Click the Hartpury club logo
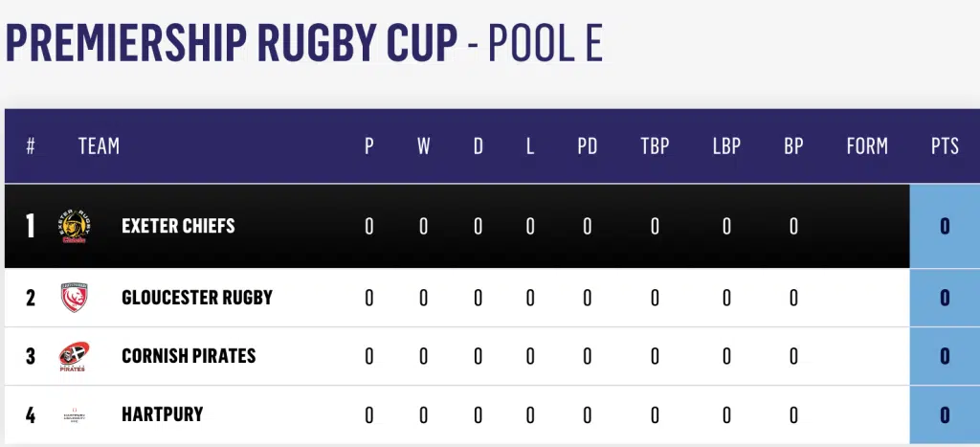The height and width of the screenshot is (447, 980). pyautogui.click(x=75, y=415)
